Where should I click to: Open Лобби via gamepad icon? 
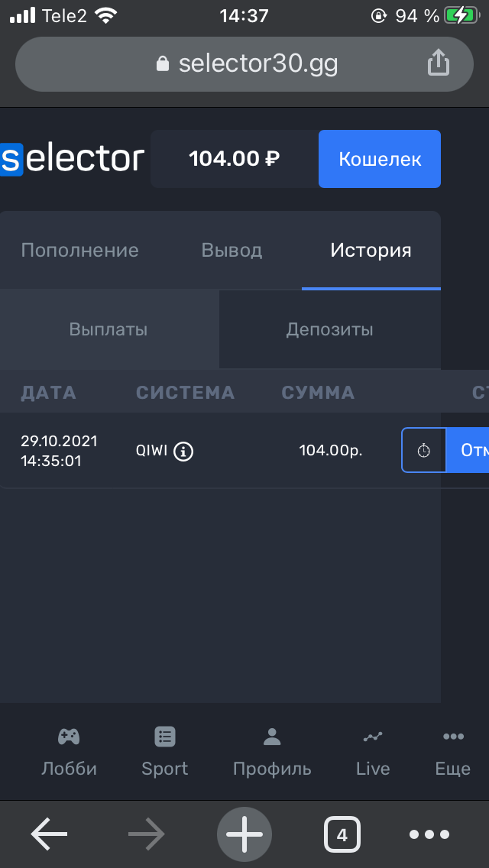69,737
